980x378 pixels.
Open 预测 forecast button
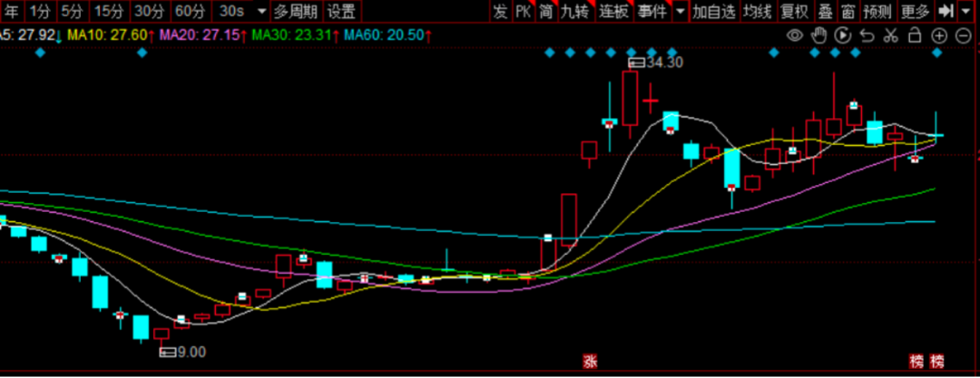[x=877, y=11]
